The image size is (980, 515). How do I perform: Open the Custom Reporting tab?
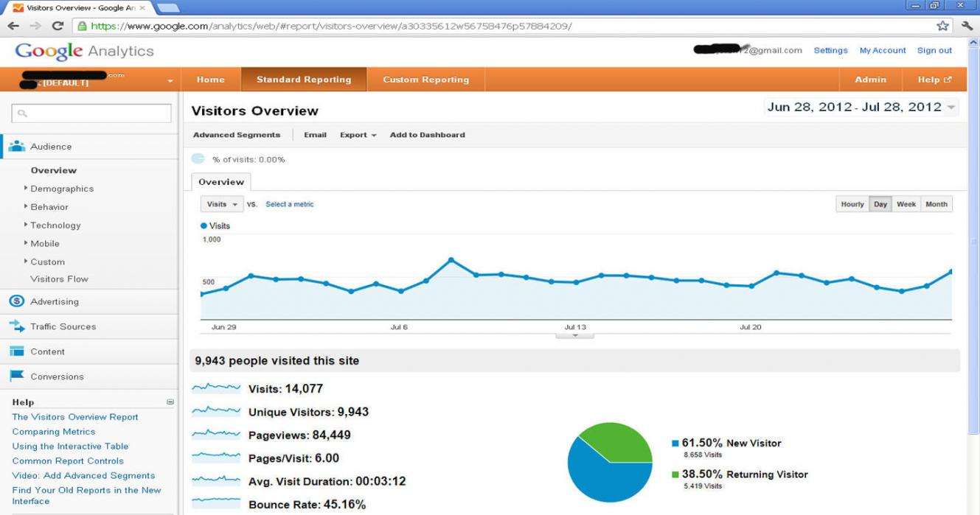pyautogui.click(x=426, y=80)
